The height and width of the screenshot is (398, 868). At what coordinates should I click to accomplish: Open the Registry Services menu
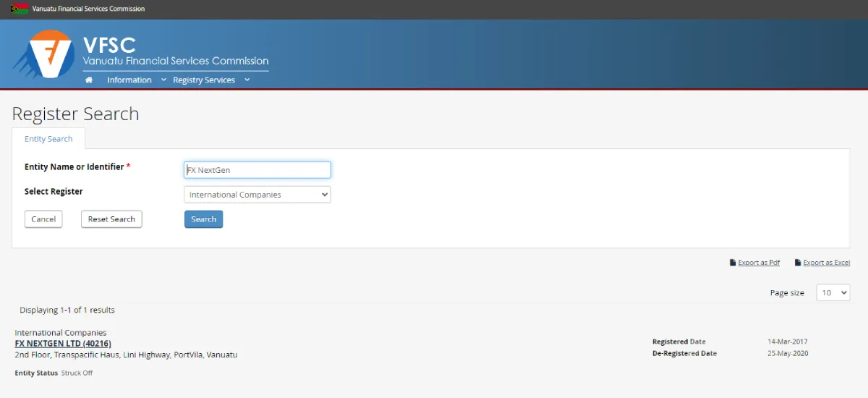204,80
